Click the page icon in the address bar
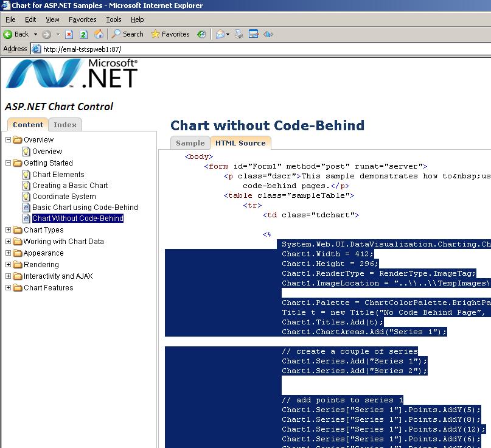Viewport: 491px width, 448px height. pyautogui.click(x=37, y=49)
